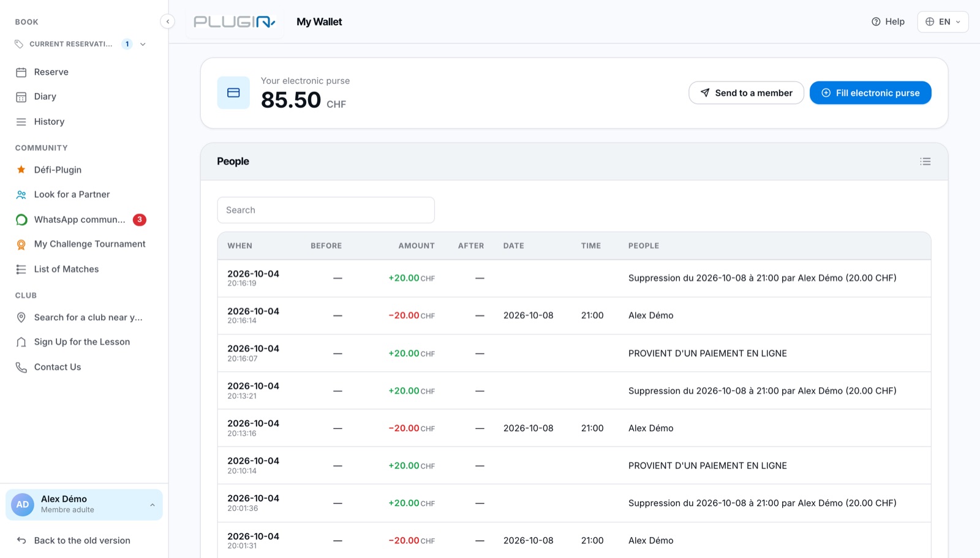Click the List of Matches list icon
The width and height of the screenshot is (980, 558).
coord(21,270)
